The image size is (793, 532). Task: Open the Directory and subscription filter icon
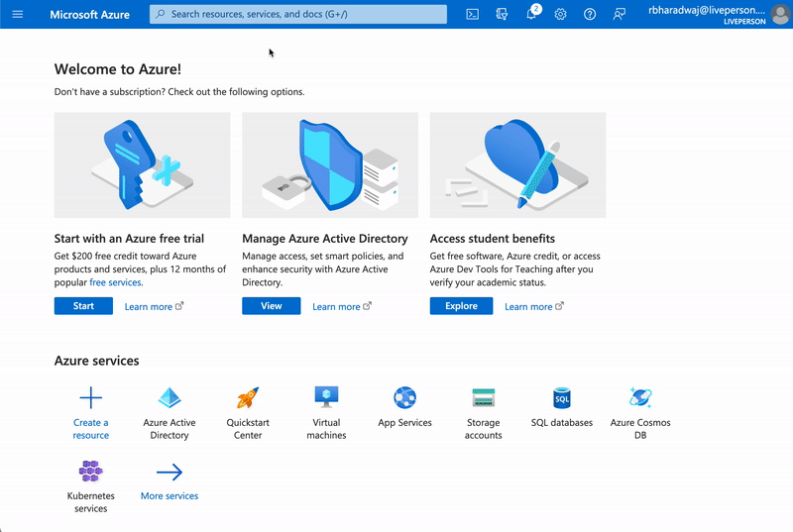pyautogui.click(x=502, y=14)
